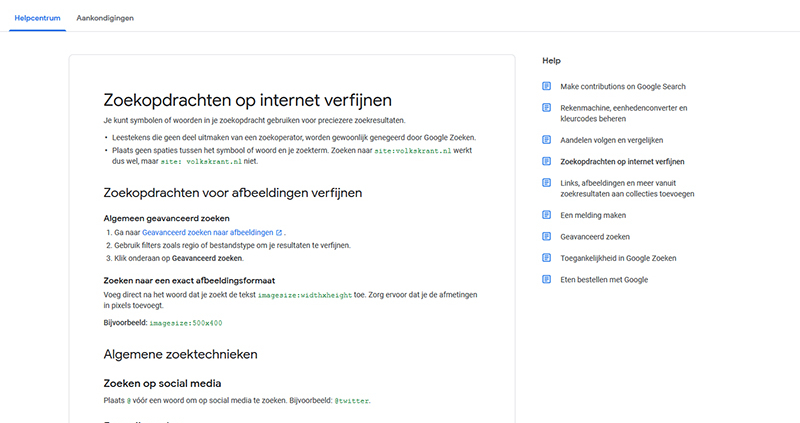
Task: Open Toegankelijkheid in Google Zoeken article
Action: pos(618,258)
